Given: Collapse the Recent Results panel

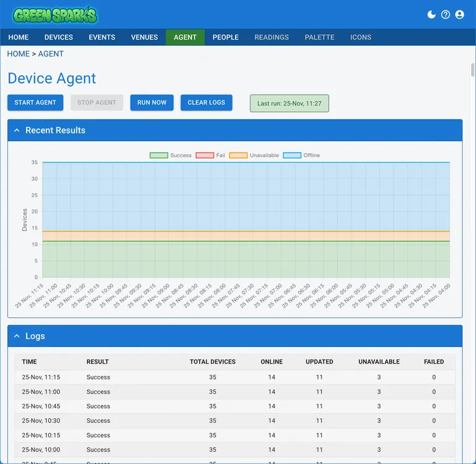Looking at the screenshot, I should [17, 131].
